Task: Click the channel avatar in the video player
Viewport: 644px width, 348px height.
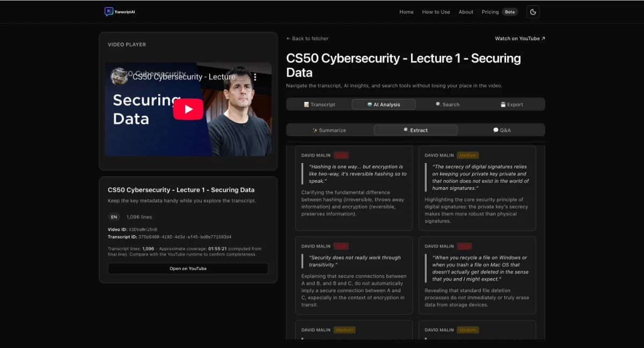Action: tap(119, 77)
